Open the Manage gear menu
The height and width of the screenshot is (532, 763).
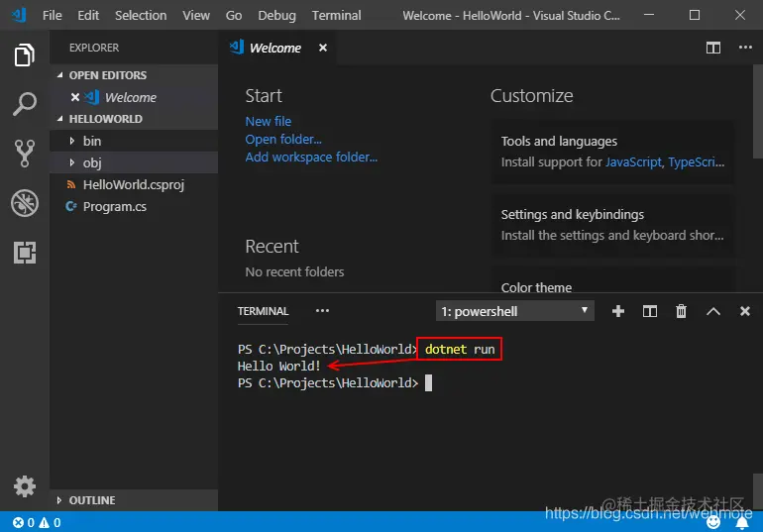click(x=25, y=486)
